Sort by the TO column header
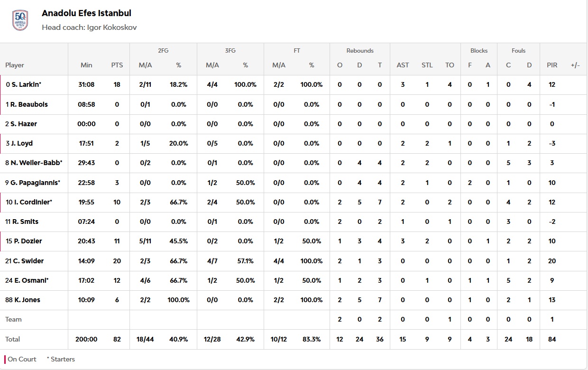The image size is (588, 370). coord(450,65)
